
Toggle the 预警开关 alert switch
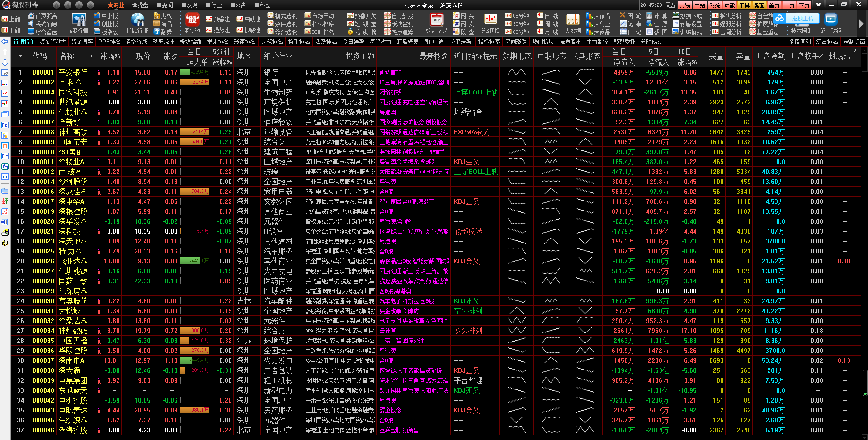coord(362,16)
